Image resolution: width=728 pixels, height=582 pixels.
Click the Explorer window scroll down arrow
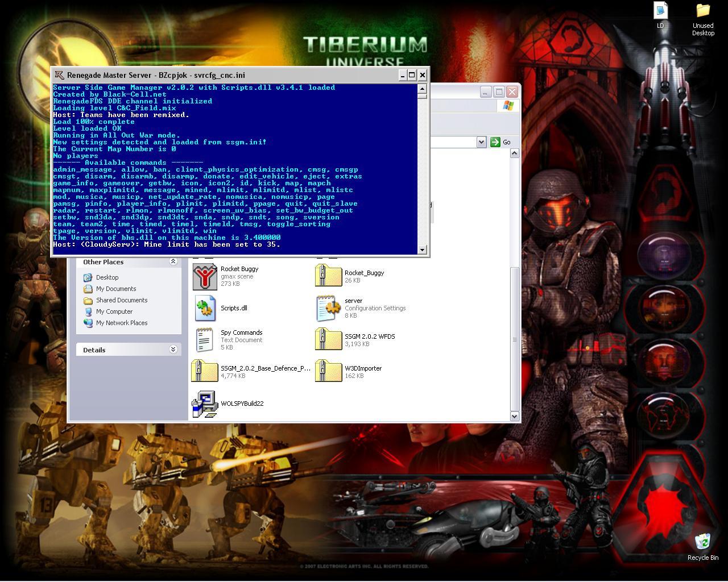(515, 416)
